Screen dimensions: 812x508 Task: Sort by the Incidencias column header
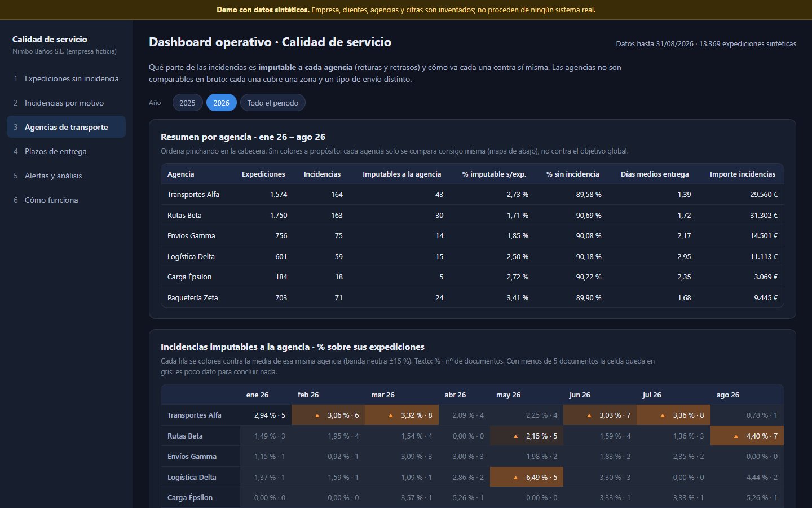click(322, 174)
